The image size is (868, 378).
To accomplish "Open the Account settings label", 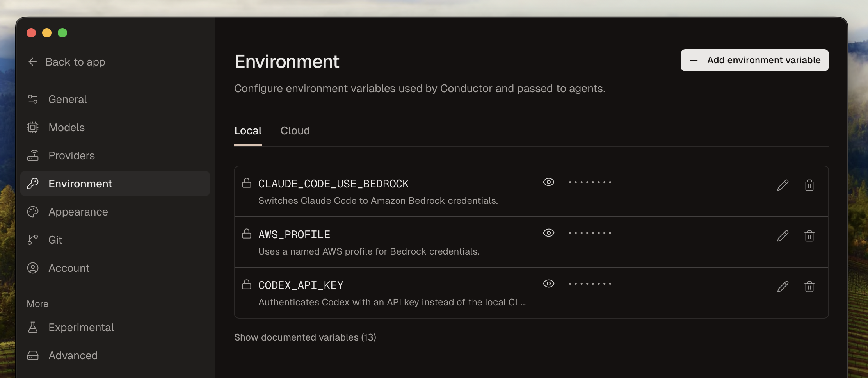I will tap(69, 268).
